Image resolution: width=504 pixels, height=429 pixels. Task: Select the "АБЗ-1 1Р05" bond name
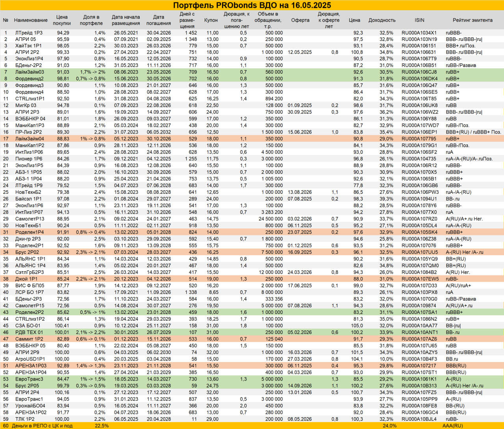(x=28, y=172)
